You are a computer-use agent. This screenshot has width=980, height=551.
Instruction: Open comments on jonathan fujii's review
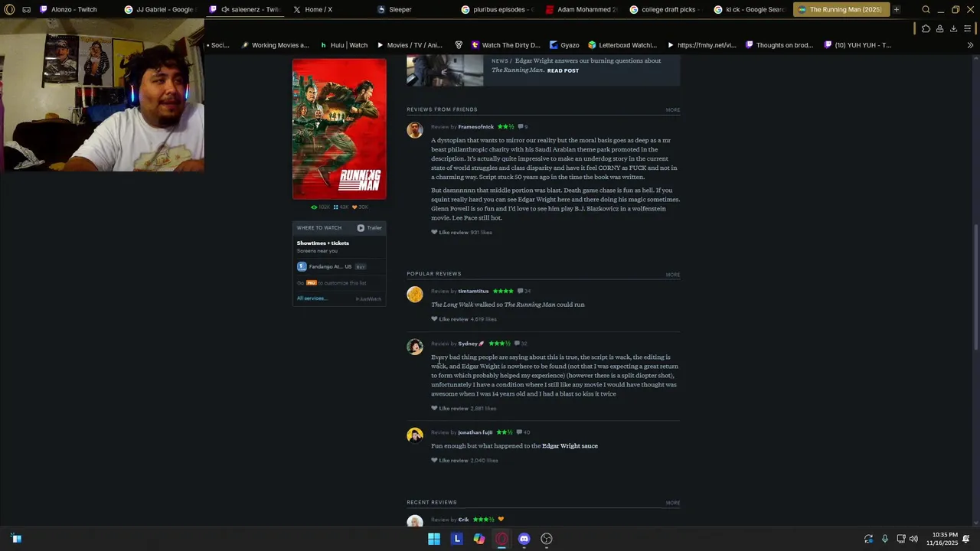point(524,432)
